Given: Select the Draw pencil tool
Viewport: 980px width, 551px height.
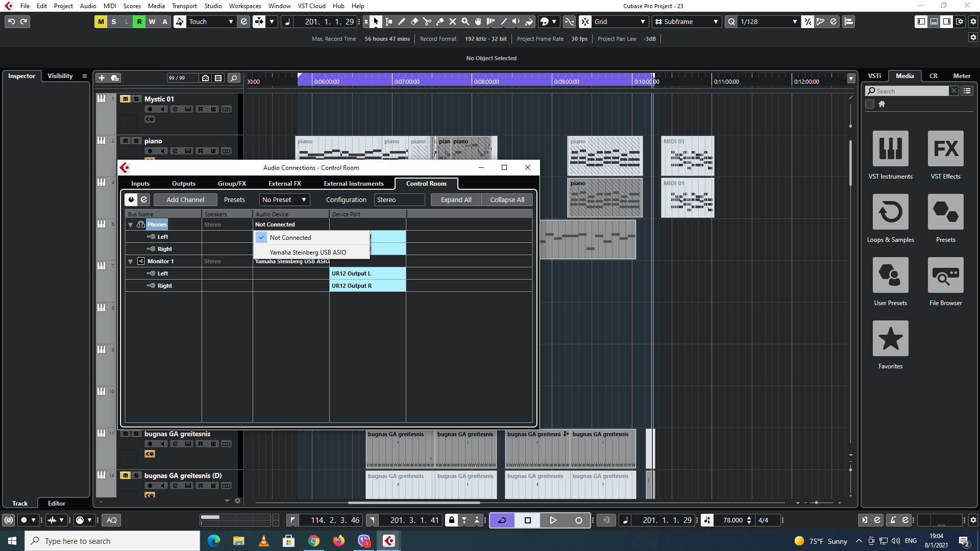Looking at the screenshot, I should coord(402,21).
